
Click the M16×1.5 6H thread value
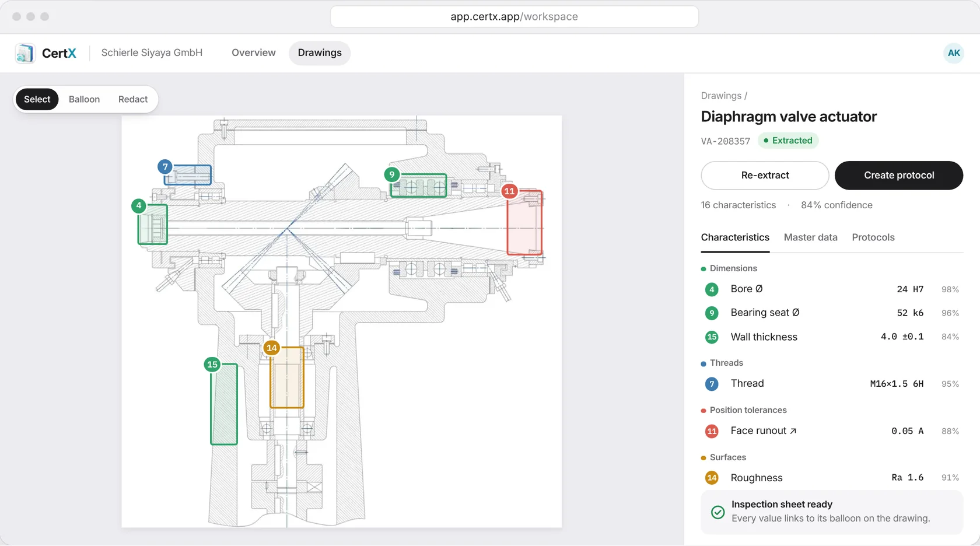[897, 384]
